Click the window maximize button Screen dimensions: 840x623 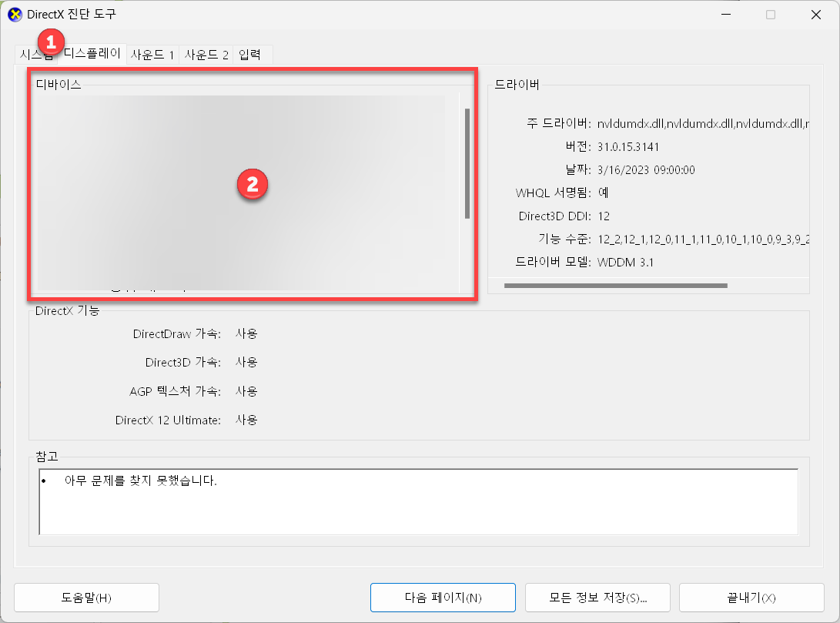771,14
